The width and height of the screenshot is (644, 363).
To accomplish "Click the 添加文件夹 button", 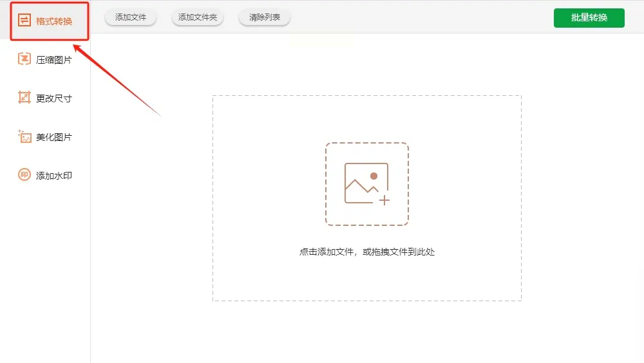I will tap(198, 17).
